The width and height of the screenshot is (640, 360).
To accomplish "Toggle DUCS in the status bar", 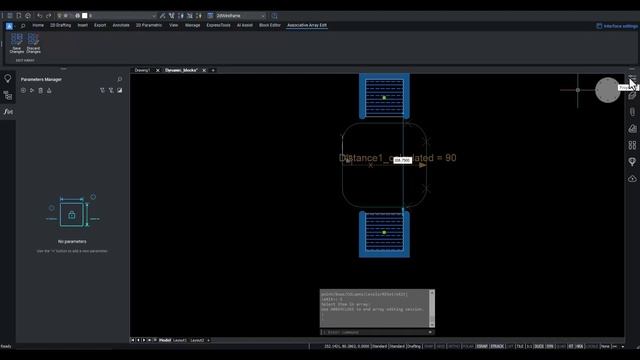I will [539, 346].
